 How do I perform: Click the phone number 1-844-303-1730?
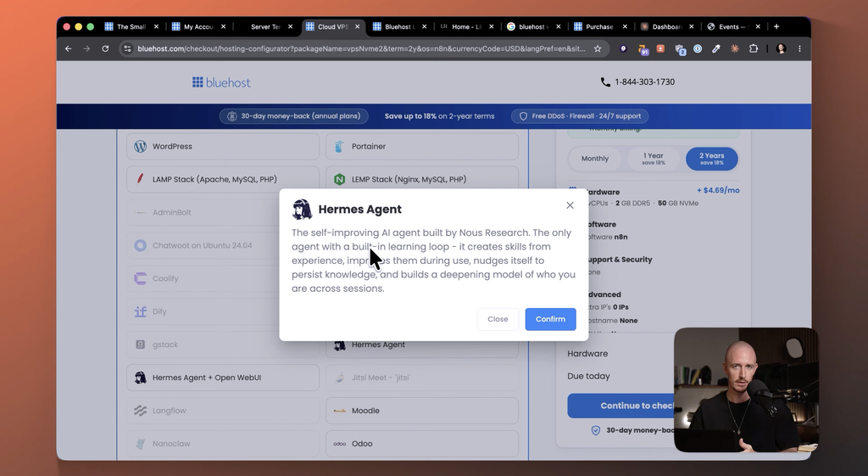pyautogui.click(x=644, y=82)
